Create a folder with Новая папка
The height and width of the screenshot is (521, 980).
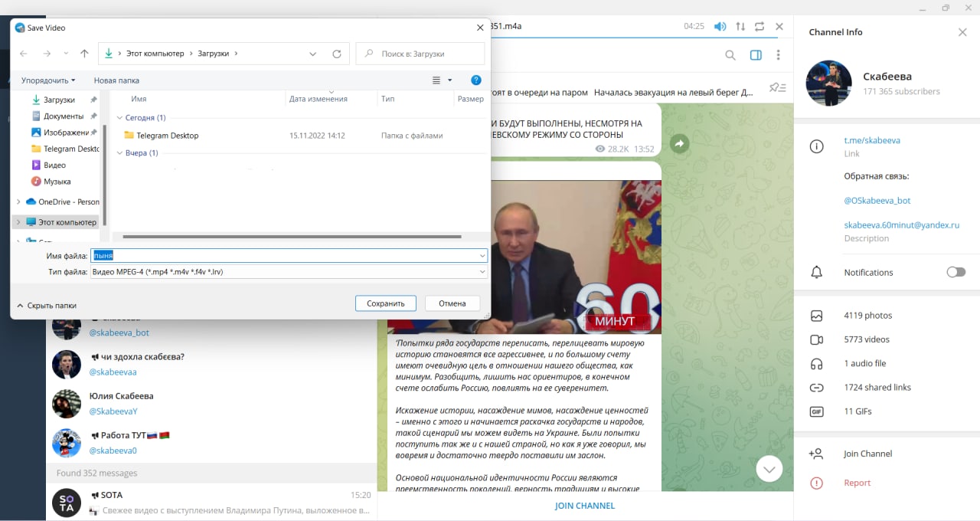(116, 80)
